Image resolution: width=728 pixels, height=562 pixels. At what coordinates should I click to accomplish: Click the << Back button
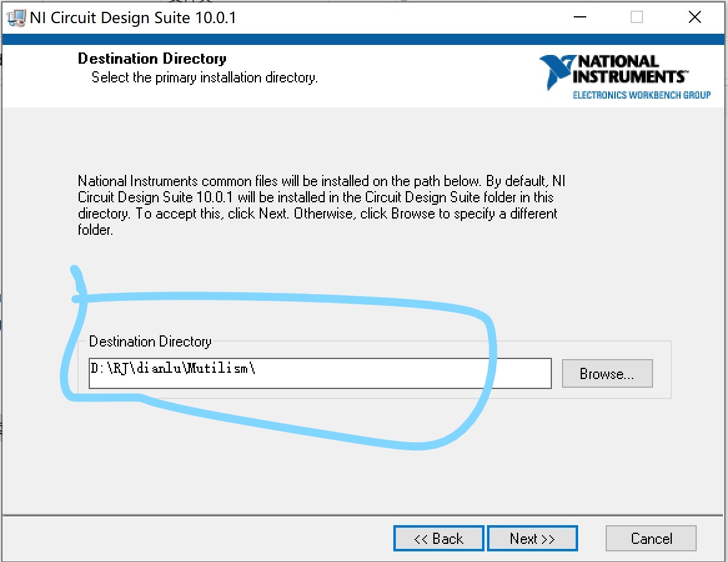(x=439, y=538)
